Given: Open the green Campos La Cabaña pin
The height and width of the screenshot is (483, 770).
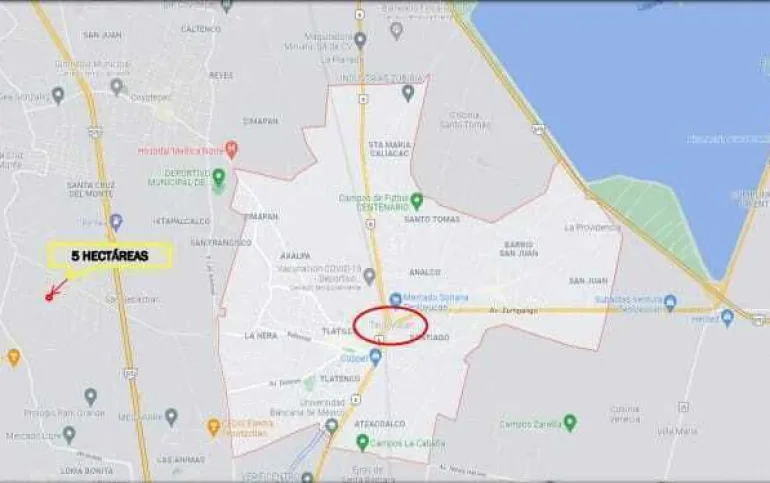Looking at the screenshot, I should [x=362, y=443].
